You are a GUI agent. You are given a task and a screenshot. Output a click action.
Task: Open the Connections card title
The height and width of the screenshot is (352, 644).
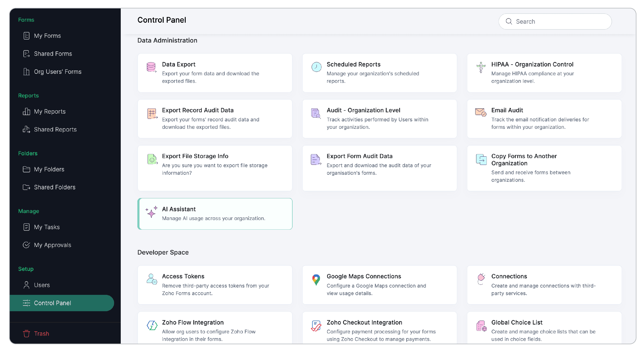click(509, 276)
